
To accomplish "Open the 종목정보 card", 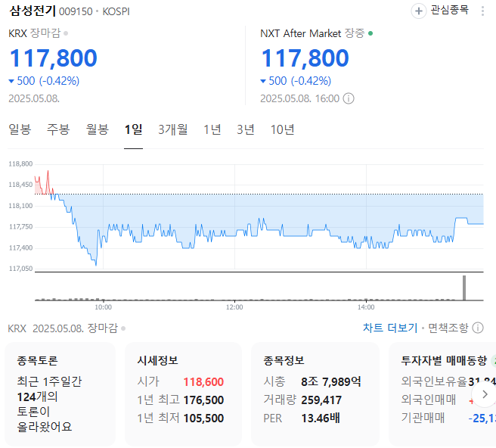I will click(315, 394).
